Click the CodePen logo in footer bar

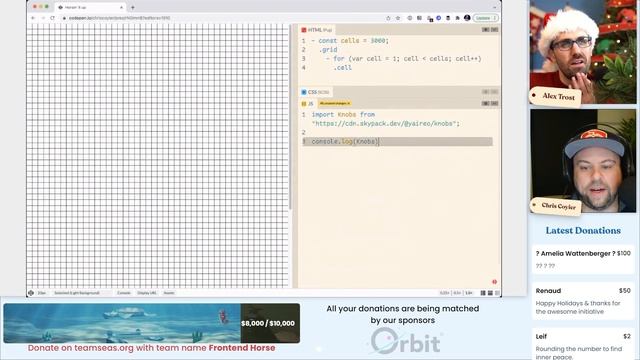pyautogui.click(x=31, y=293)
